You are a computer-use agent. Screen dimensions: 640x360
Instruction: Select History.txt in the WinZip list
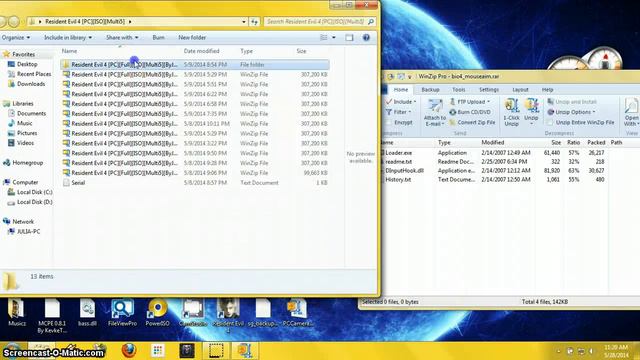click(x=398, y=180)
